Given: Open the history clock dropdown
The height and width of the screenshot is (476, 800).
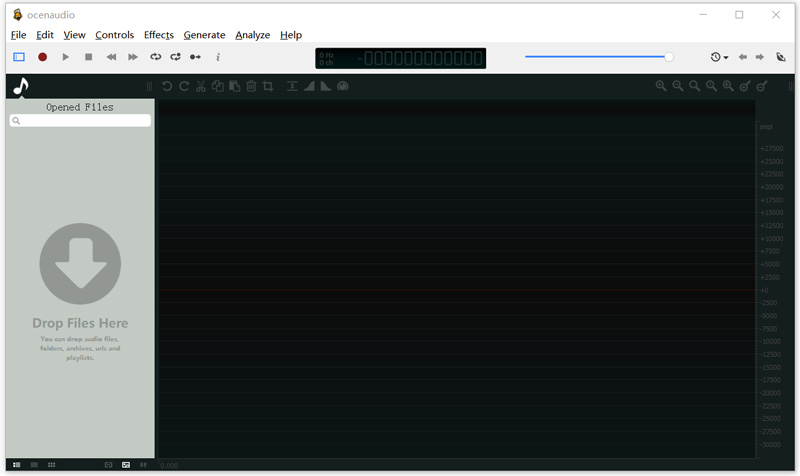Looking at the screenshot, I should (719, 57).
